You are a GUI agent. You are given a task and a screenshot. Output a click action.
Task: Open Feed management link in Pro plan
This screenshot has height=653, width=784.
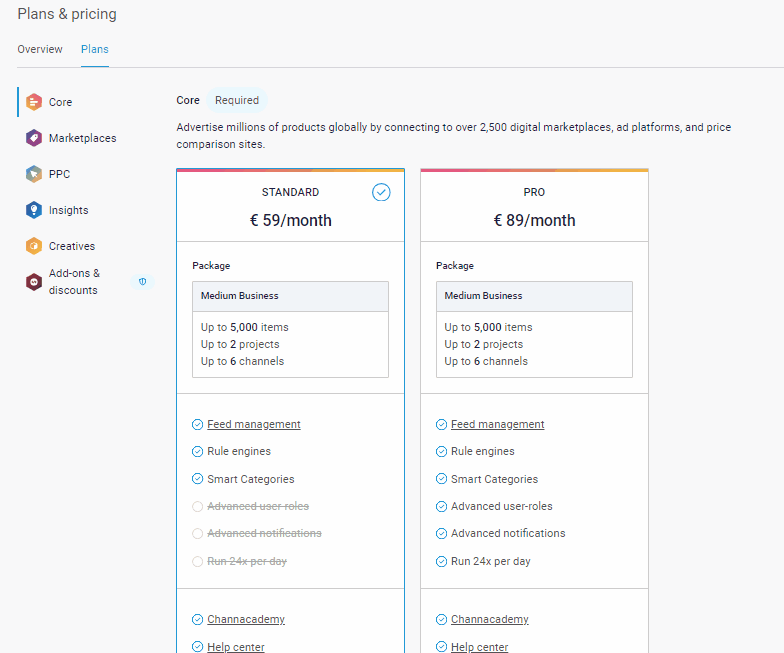coord(497,424)
